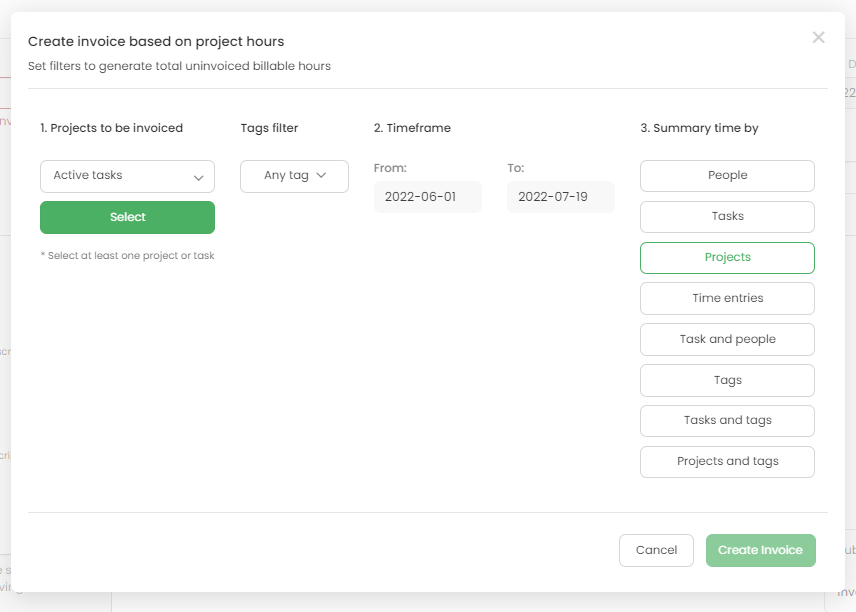Choose the Projects summary option
Viewport: 856px width, 612px height.
point(727,258)
